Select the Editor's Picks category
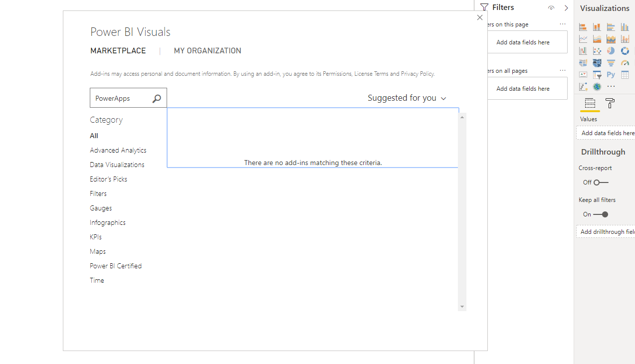 tap(108, 179)
